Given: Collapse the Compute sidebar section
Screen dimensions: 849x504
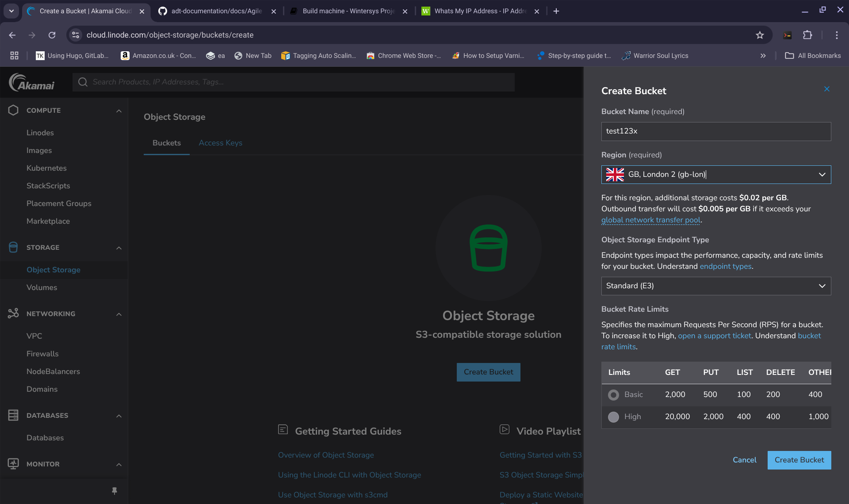Looking at the screenshot, I should tap(119, 111).
